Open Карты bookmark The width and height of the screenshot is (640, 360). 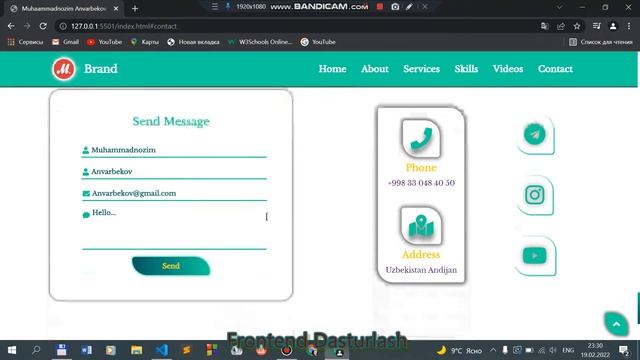[144, 42]
